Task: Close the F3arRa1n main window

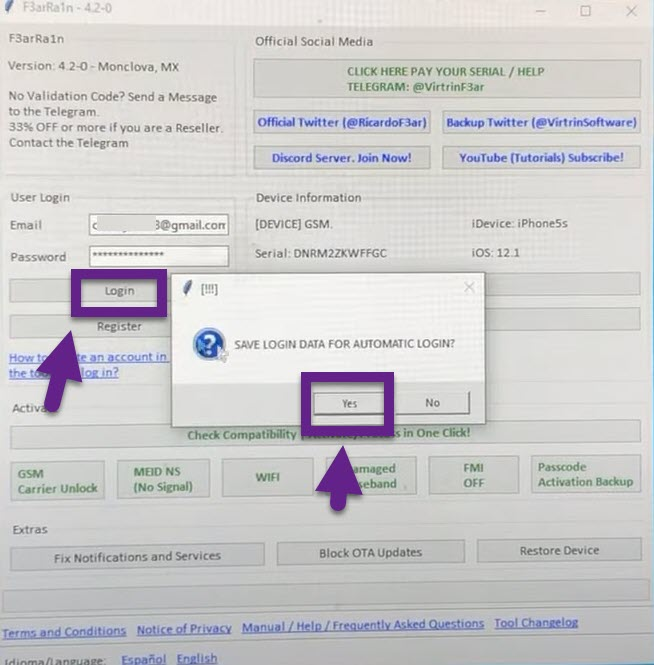Action: pos(631,11)
